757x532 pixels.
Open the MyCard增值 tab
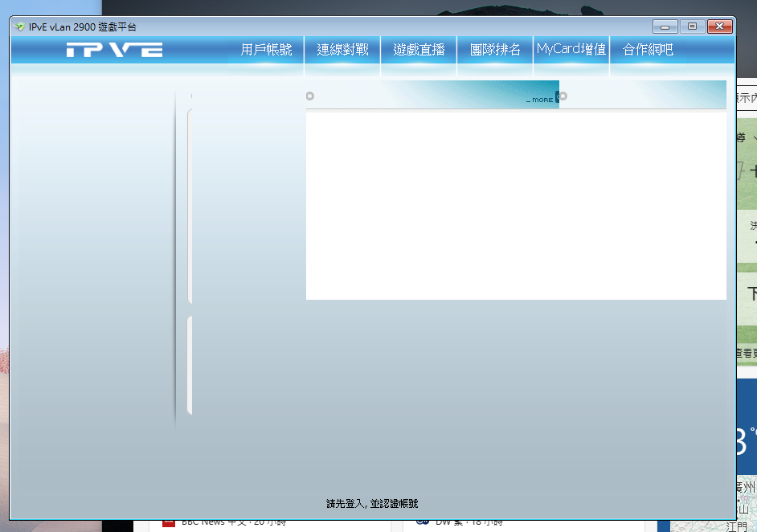571,50
